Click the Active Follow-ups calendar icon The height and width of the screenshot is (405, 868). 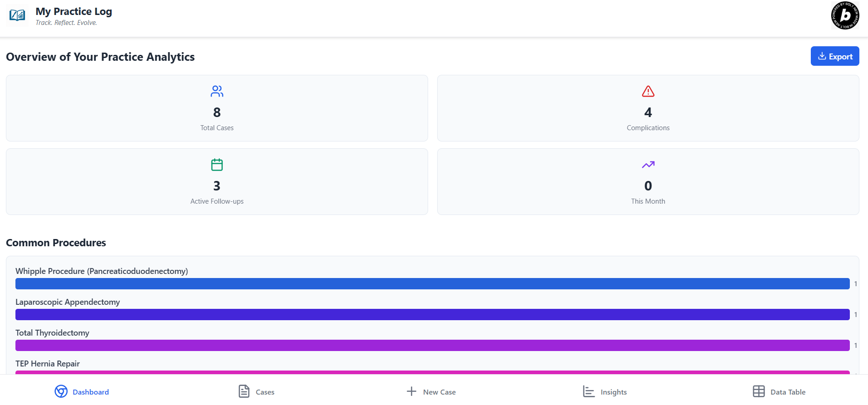click(217, 165)
